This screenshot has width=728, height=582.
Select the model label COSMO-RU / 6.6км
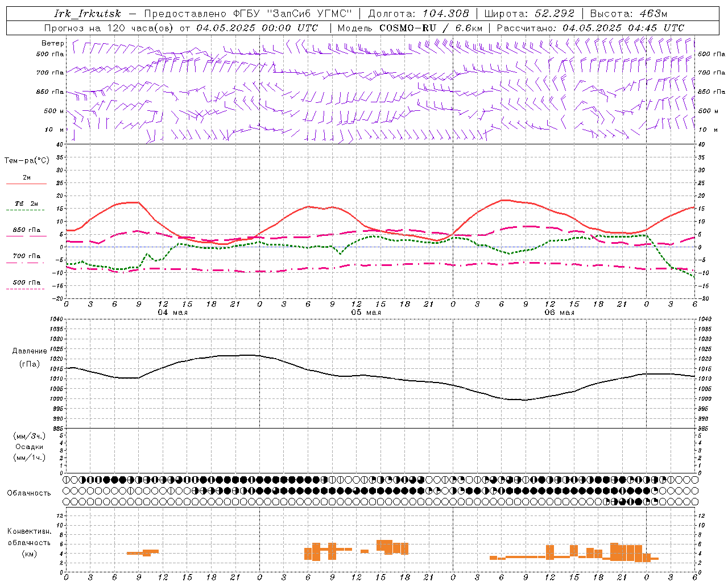[x=431, y=28]
